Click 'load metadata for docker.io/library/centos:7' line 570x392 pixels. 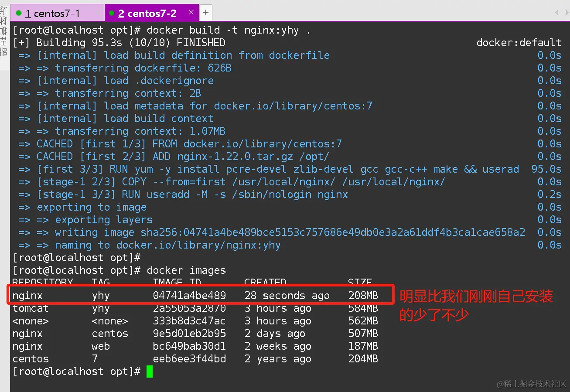tap(195, 106)
